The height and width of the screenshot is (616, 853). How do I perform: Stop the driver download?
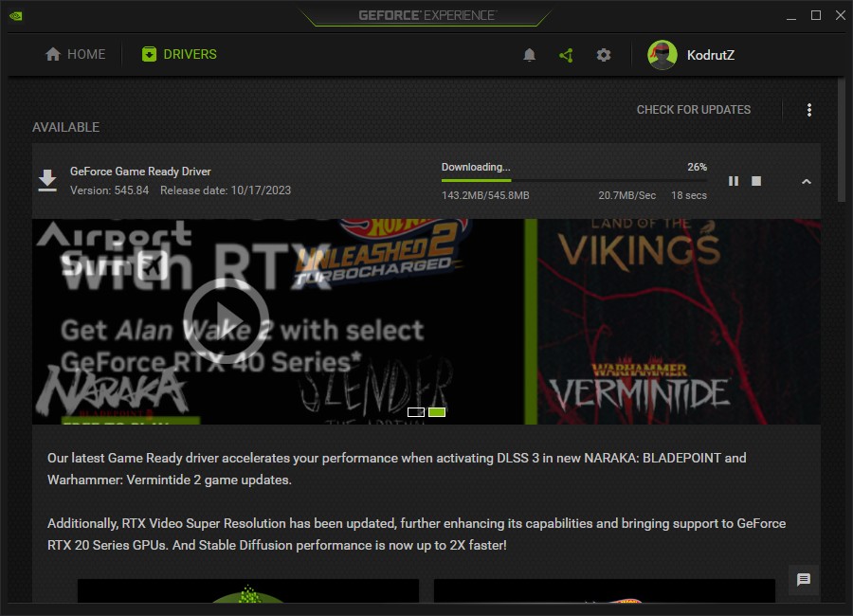[756, 181]
